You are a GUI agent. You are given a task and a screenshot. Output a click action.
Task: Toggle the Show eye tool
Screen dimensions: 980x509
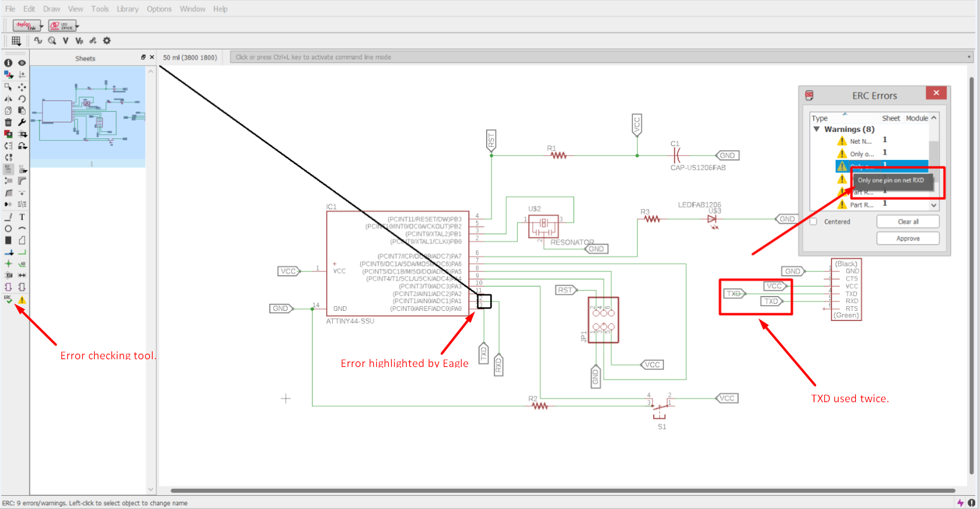(x=22, y=63)
